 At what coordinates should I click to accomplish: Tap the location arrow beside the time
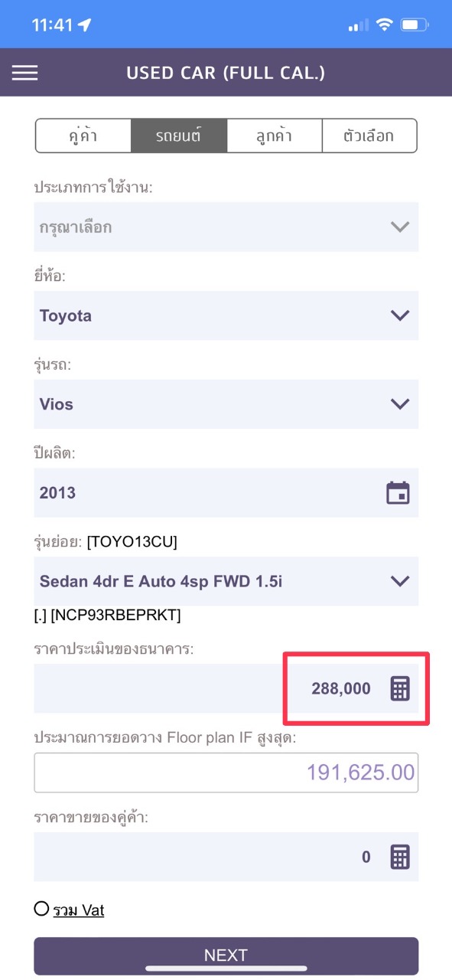point(84,25)
